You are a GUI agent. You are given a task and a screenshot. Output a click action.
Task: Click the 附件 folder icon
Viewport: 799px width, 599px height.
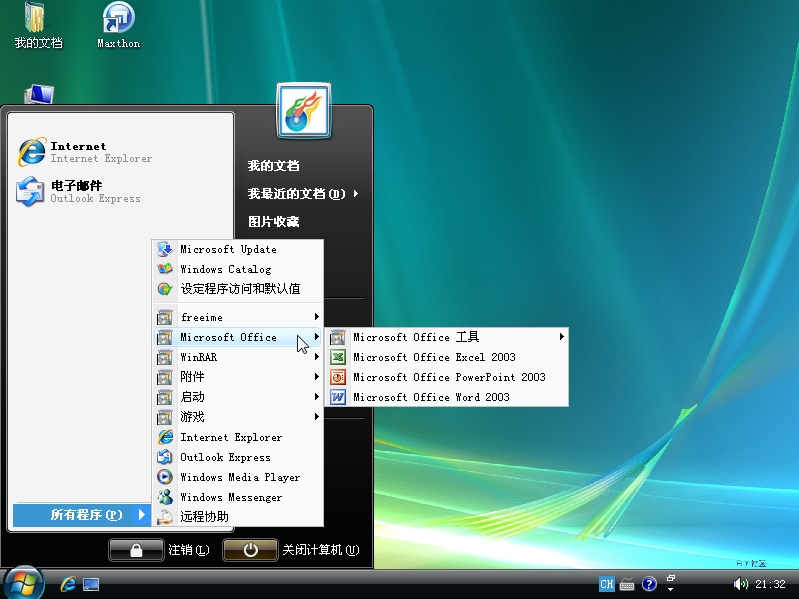pyautogui.click(x=165, y=377)
